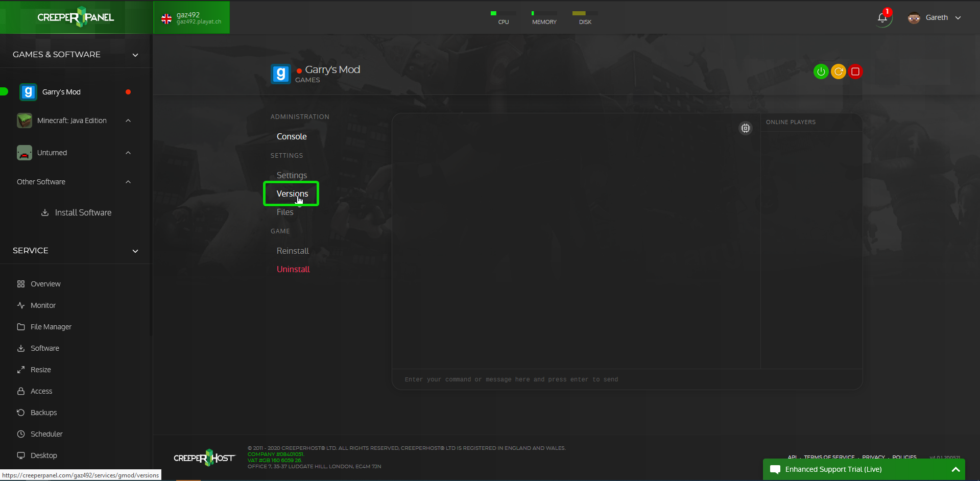Click the Overview grid icon
980x481 pixels.
(21, 284)
